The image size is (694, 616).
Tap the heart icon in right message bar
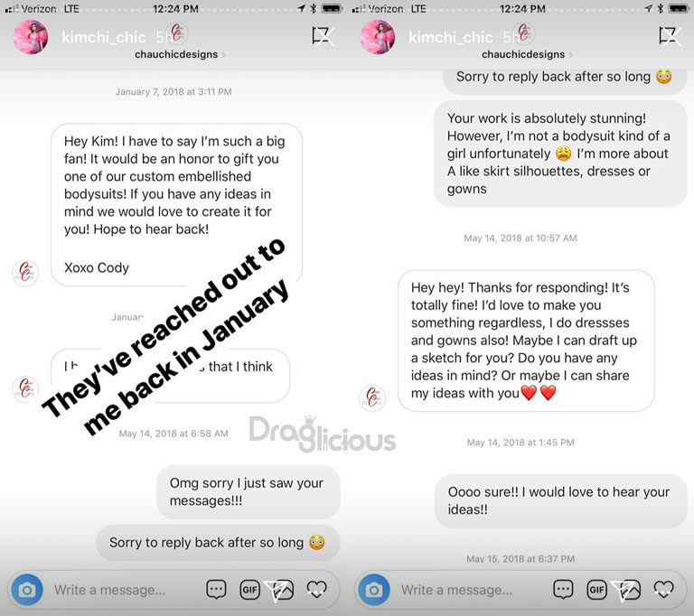pyautogui.click(x=664, y=590)
